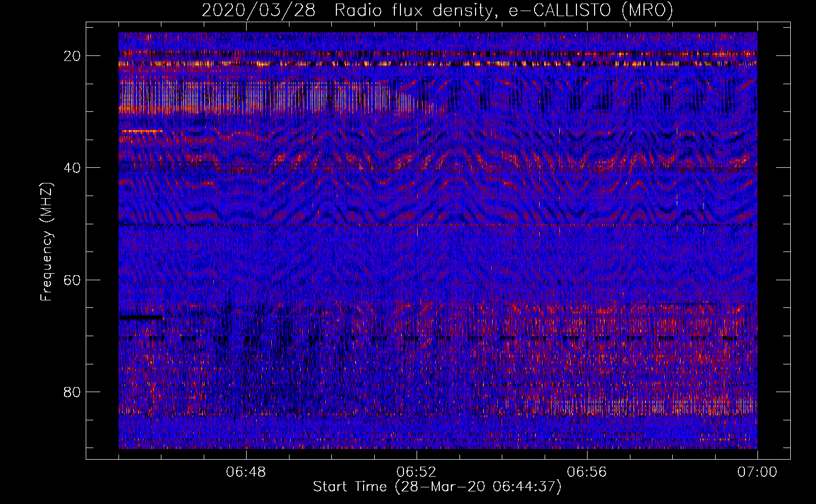The height and width of the screenshot is (504, 816).
Task: Click the 06:56 time axis label
Action: (x=587, y=472)
